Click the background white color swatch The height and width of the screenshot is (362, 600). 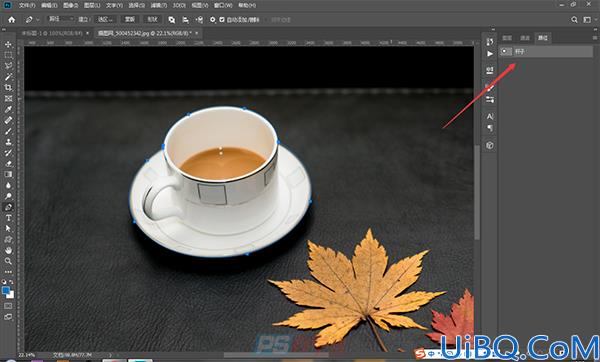pyautogui.click(x=11, y=295)
